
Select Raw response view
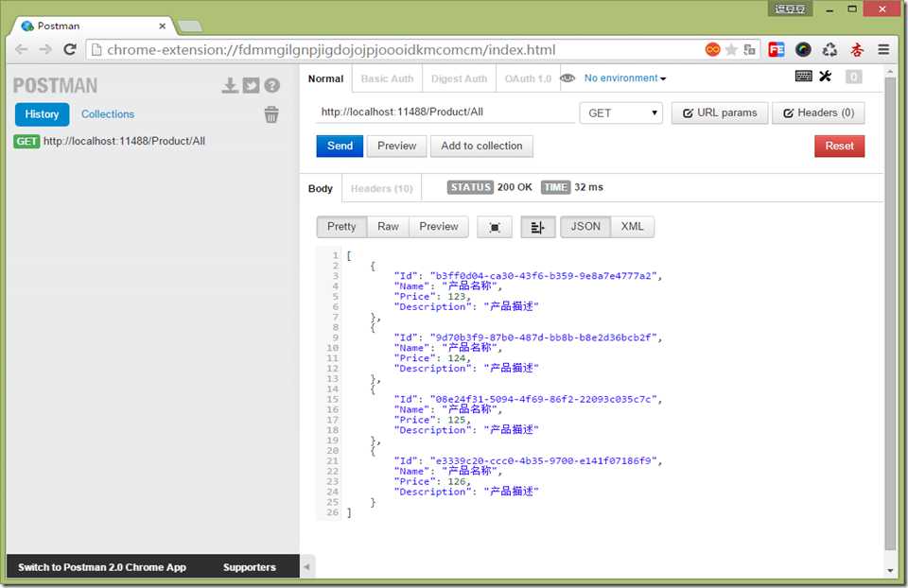click(388, 226)
